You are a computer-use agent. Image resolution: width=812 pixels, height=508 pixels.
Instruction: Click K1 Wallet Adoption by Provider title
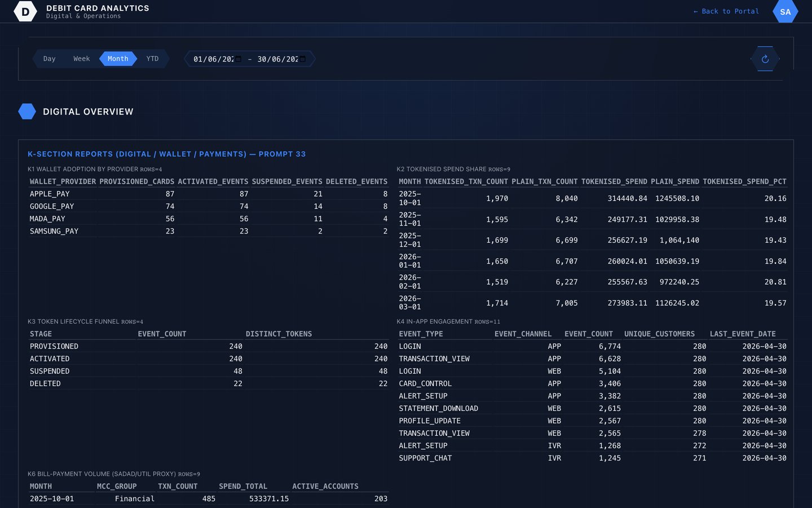95,169
